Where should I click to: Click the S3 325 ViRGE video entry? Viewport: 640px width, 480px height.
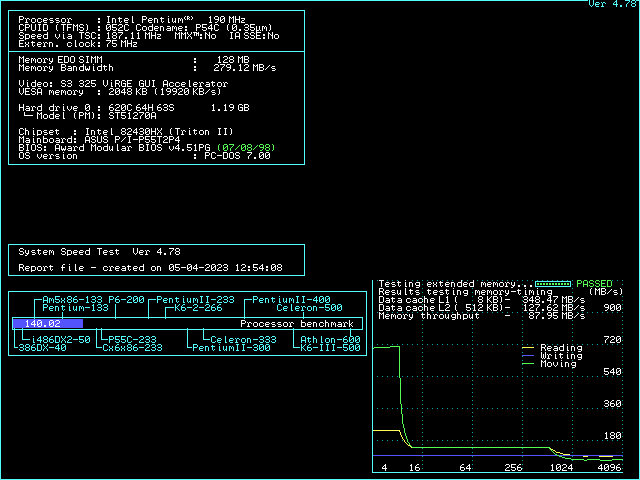tap(123, 83)
